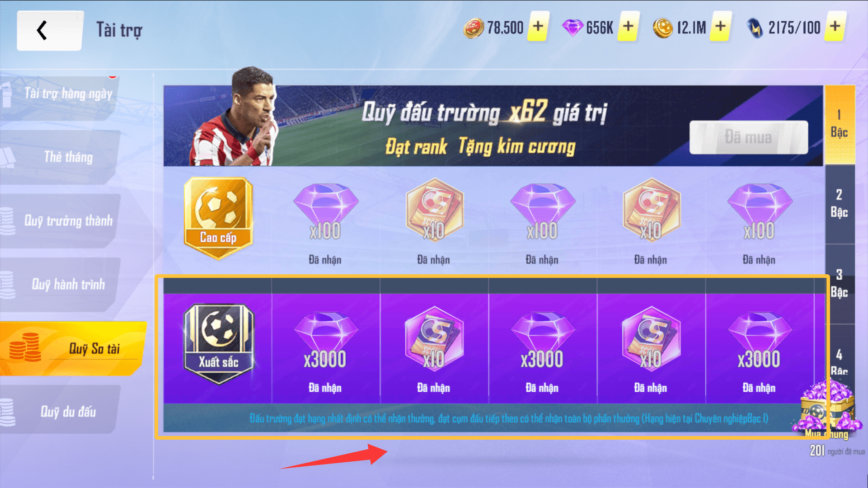
Task: Add more gold coins with plus icon
Action: click(x=538, y=27)
